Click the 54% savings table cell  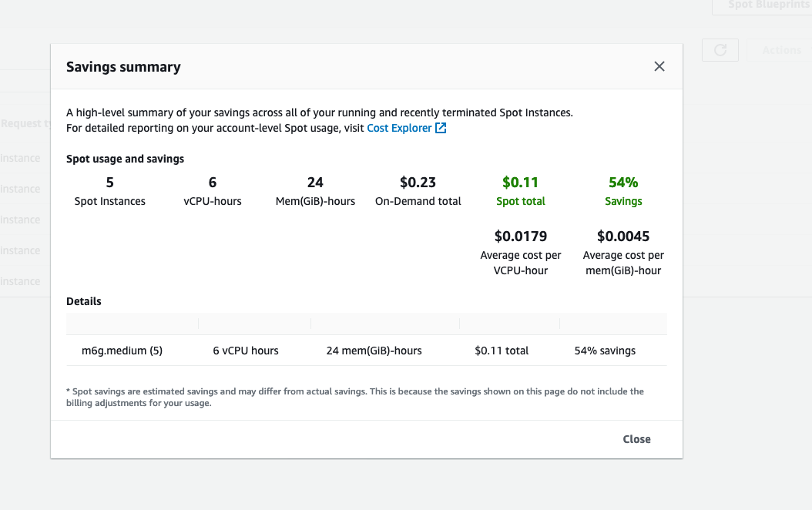coord(605,351)
